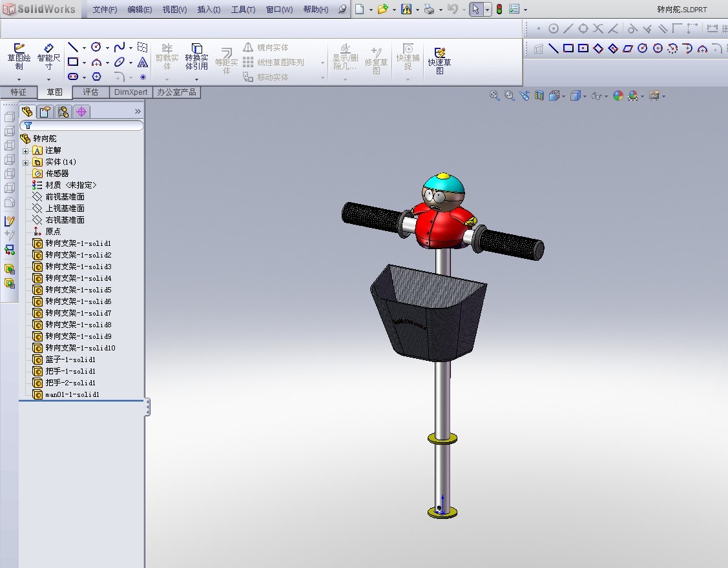
Task: Click the 草图绘制 sketch tool
Action: [19, 57]
